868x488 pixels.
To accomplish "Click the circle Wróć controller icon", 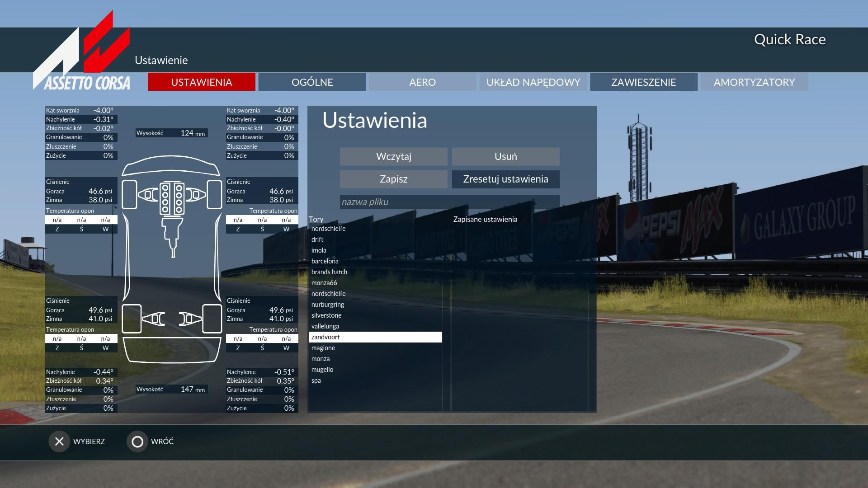I will coord(137,441).
